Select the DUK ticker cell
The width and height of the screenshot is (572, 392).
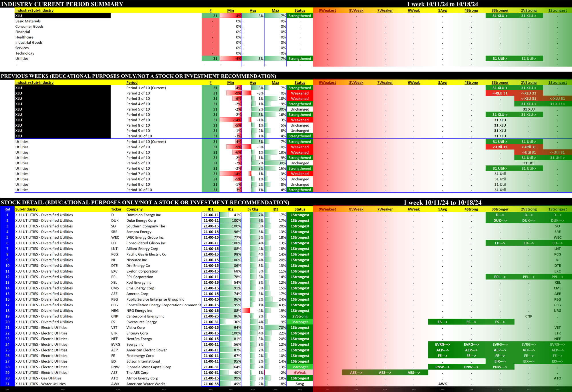click(x=115, y=221)
